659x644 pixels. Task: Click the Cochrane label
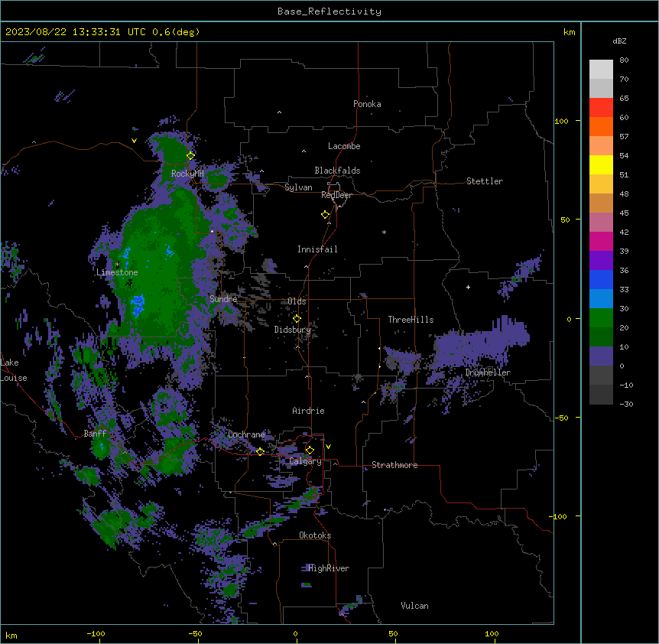coord(246,434)
